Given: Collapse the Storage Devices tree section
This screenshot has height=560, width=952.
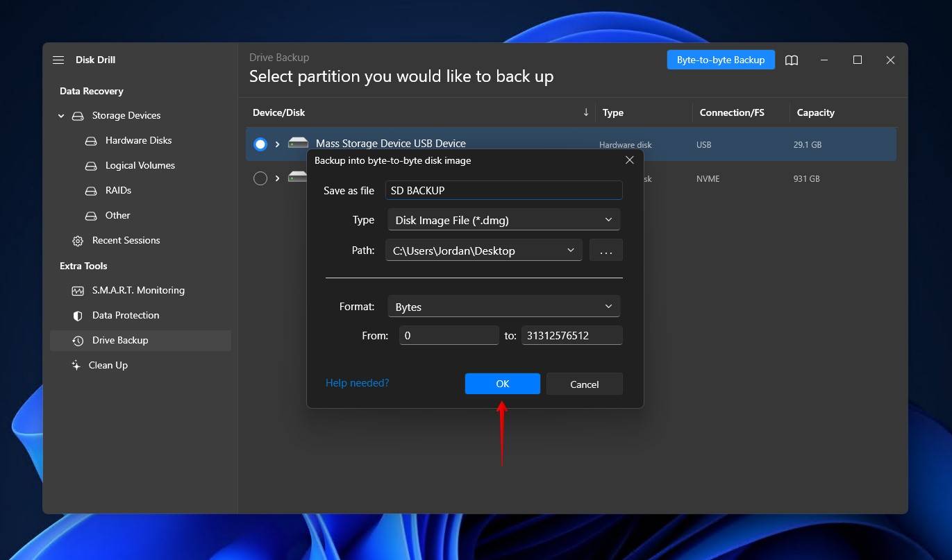Looking at the screenshot, I should (61, 116).
